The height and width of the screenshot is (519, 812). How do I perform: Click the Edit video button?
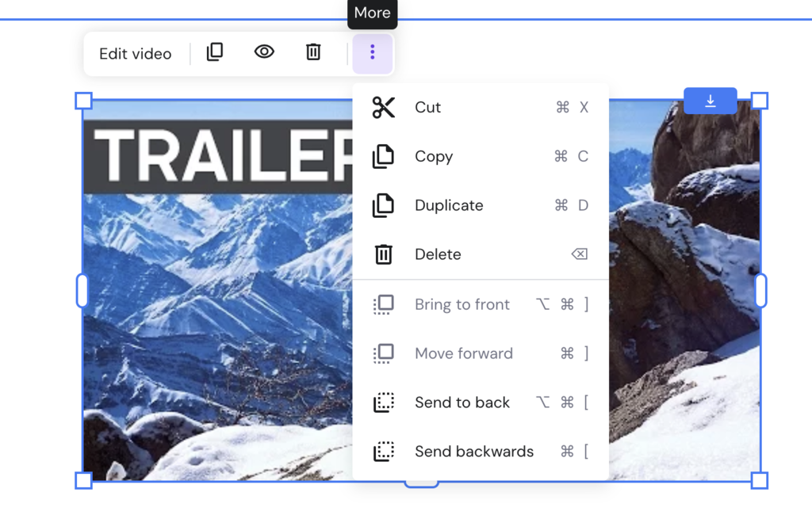click(135, 53)
